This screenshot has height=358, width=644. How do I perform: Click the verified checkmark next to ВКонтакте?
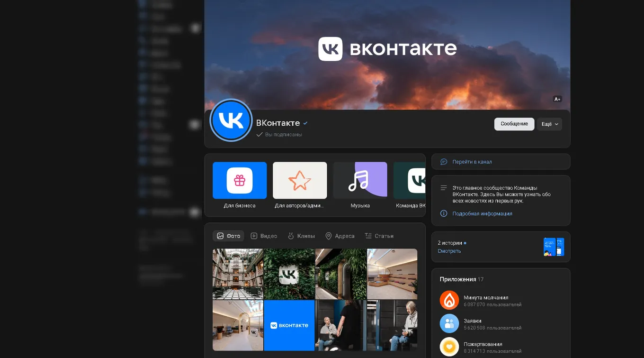coord(305,123)
